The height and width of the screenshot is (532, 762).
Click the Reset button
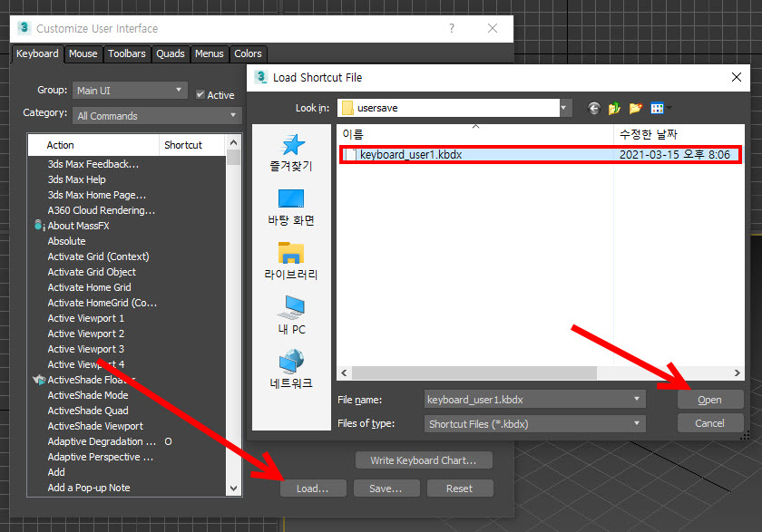(x=460, y=488)
